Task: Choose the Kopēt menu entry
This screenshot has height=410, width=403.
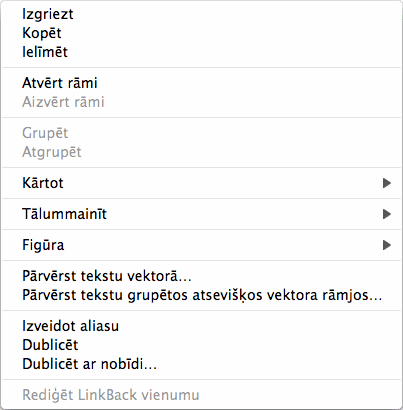Action: click(x=201, y=33)
